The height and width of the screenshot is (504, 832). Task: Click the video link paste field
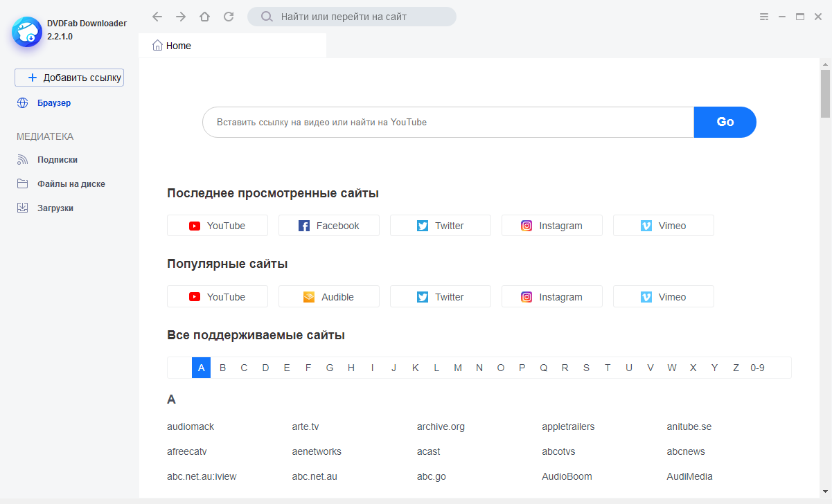(x=448, y=122)
